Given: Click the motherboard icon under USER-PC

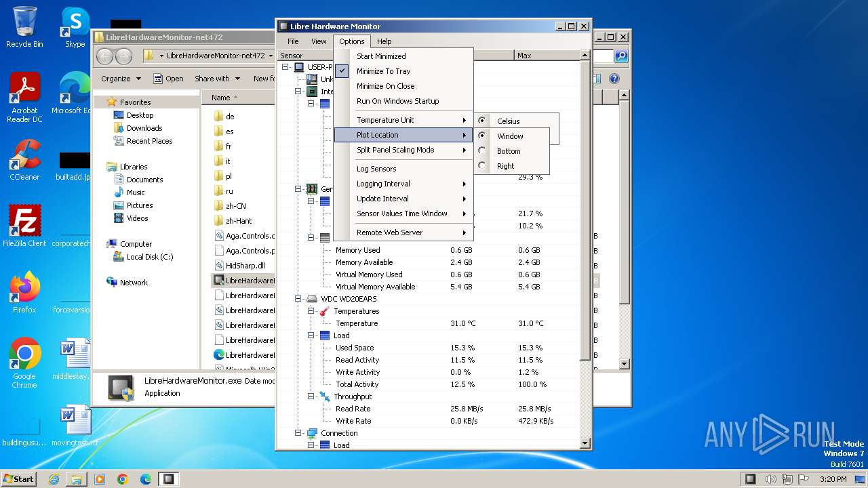Looking at the screenshot, I should point(312,79).
